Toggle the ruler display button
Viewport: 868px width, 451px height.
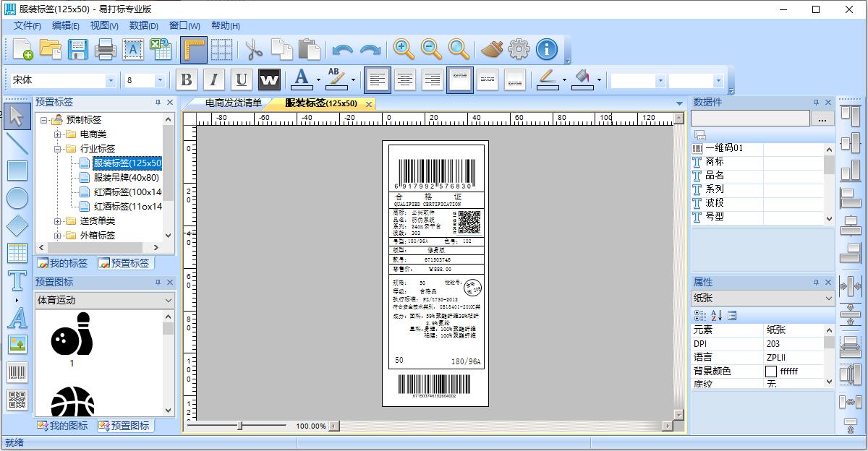coord(194,49)
